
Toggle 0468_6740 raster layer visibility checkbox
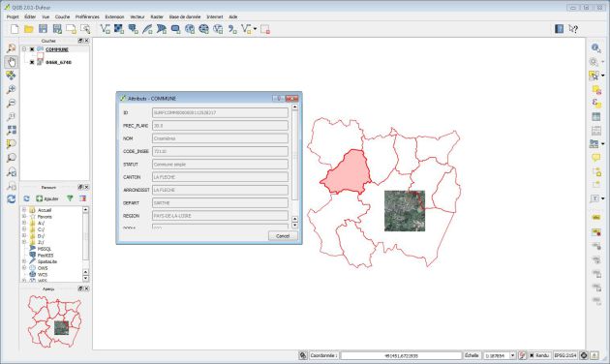pyautogui.click(x=32, y=62)
